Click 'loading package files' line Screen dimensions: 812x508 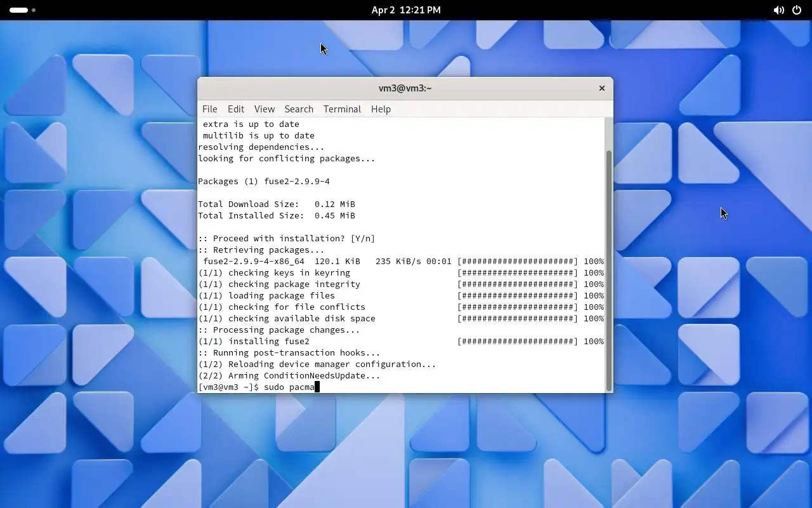(x=401, y=295)
